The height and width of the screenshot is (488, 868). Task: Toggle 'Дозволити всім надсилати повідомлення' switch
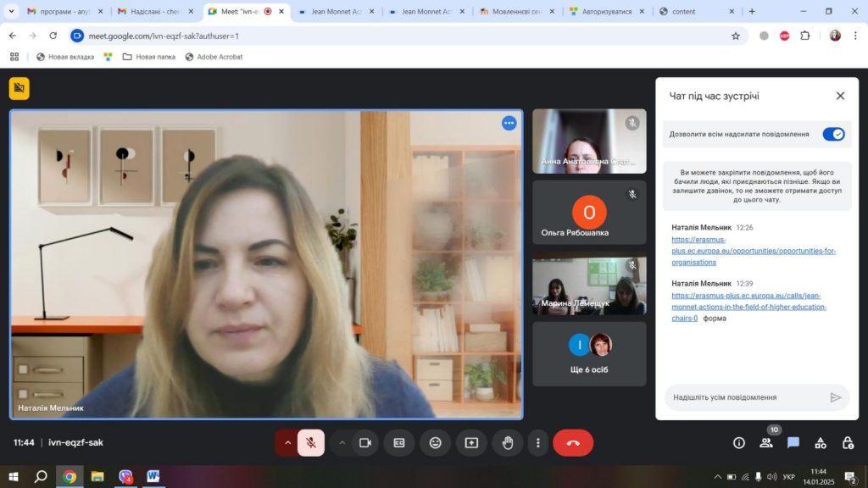[833, 134]
